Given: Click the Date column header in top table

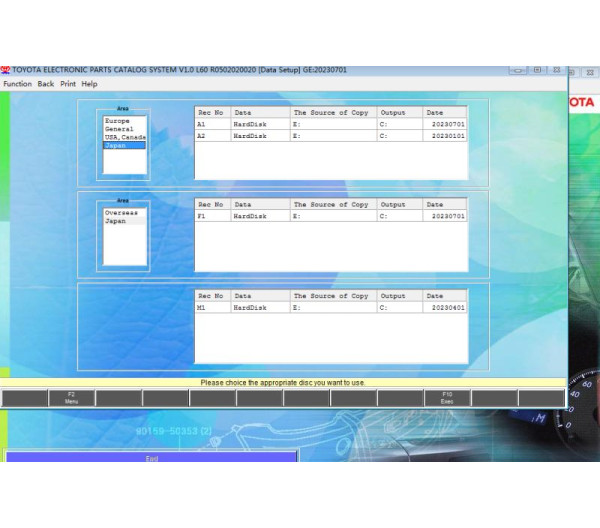Looking at the screenshot, I should tap(445, 113).
